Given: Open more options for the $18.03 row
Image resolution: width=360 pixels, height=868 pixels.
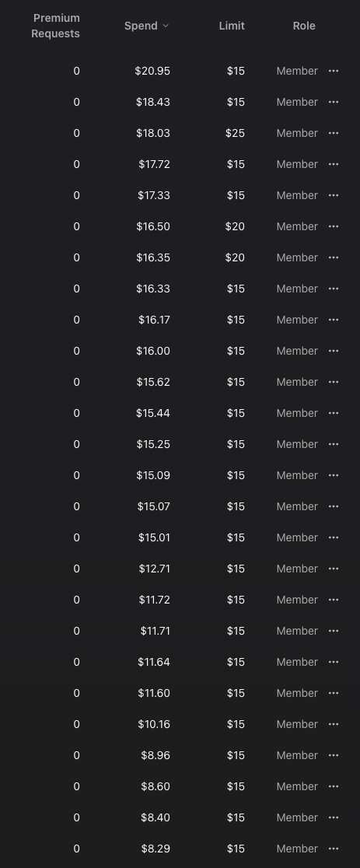Looking at the screenshot, I should coord(334,133).
